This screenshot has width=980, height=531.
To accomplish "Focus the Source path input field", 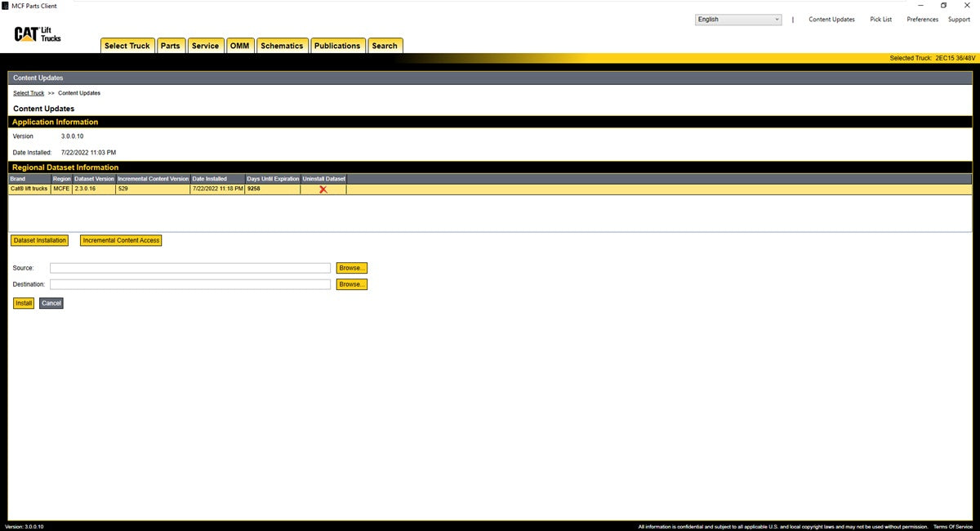I will coord(190,268).
